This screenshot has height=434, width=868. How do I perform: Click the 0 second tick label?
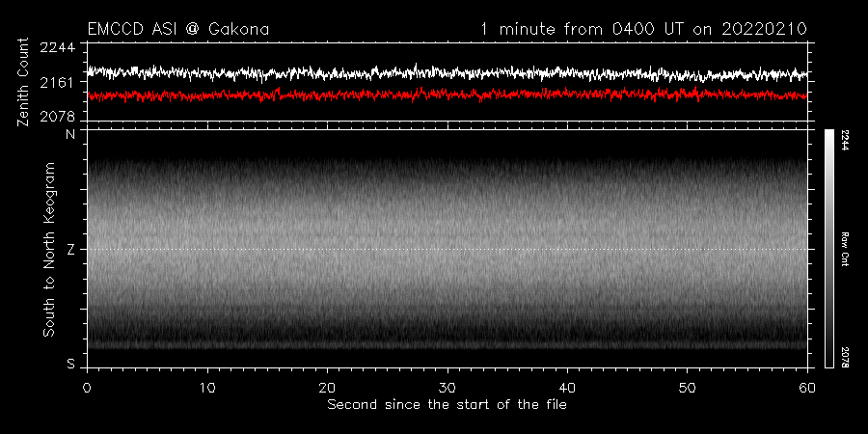tap(87, 387)
